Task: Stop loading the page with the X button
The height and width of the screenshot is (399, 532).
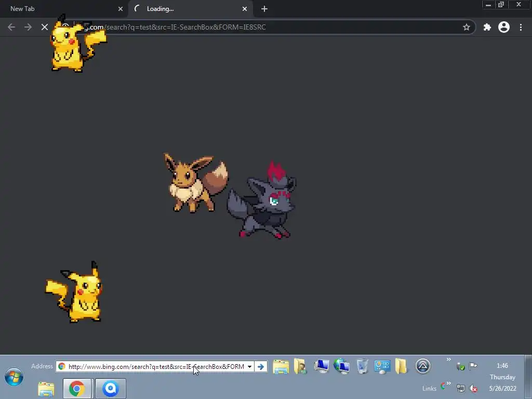Action: click(45, 27)
